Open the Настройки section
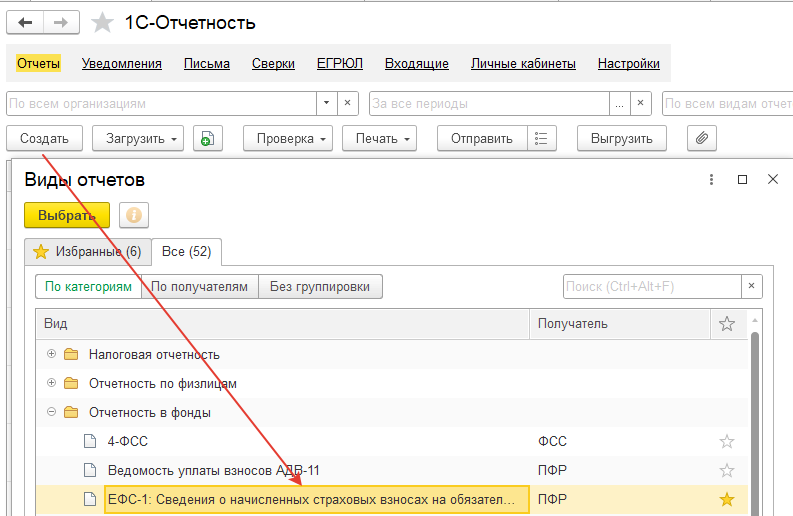Image resolution: width=793 pixels, height=516 pixels. pyautogui.click(x=629, y=63)
